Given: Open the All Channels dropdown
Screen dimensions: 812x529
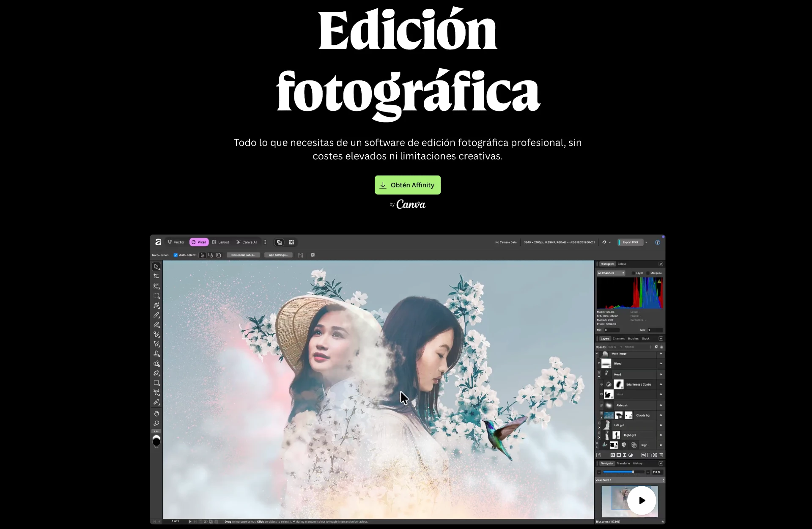Looking at the screenshot, I should point(611,273).
